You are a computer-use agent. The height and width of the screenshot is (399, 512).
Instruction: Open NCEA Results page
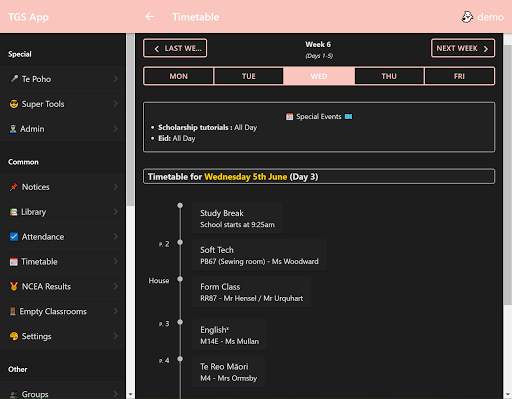(63, 286)
